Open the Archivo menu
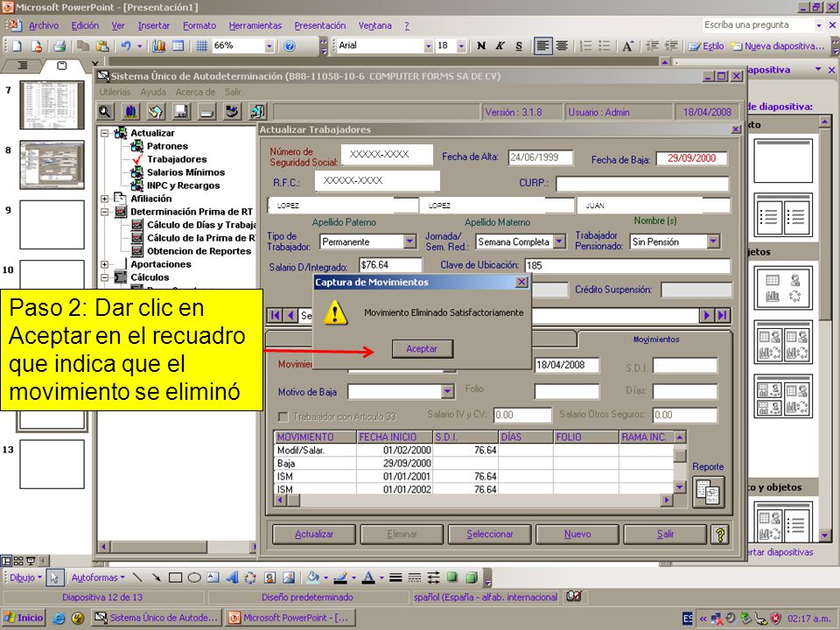This screenshot has width=840, height=630. pos(44,25)
